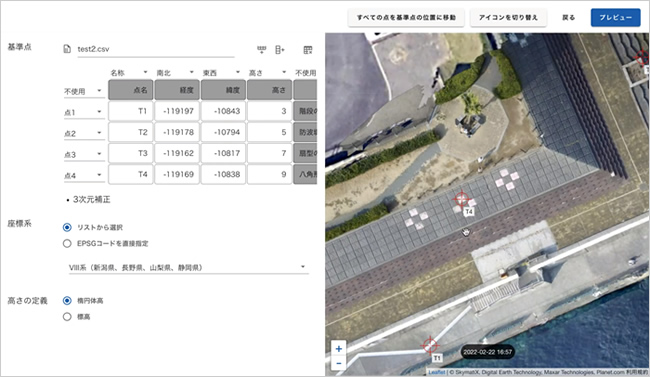Click the アイコンを切り替え button
The height and width of the screenshot is (377, 650).
(508, 17)
